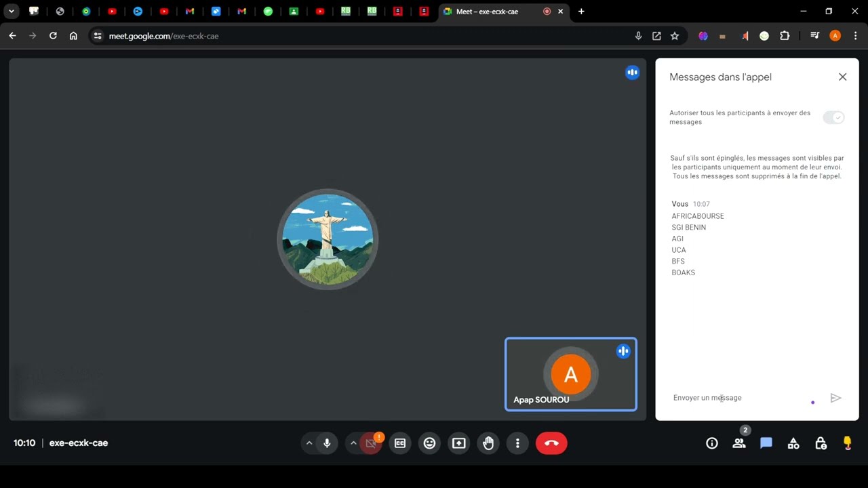This screenshot has width=868, height=488.
Task: Open the media controls icon in toolbar
Action: click(814, 36)
